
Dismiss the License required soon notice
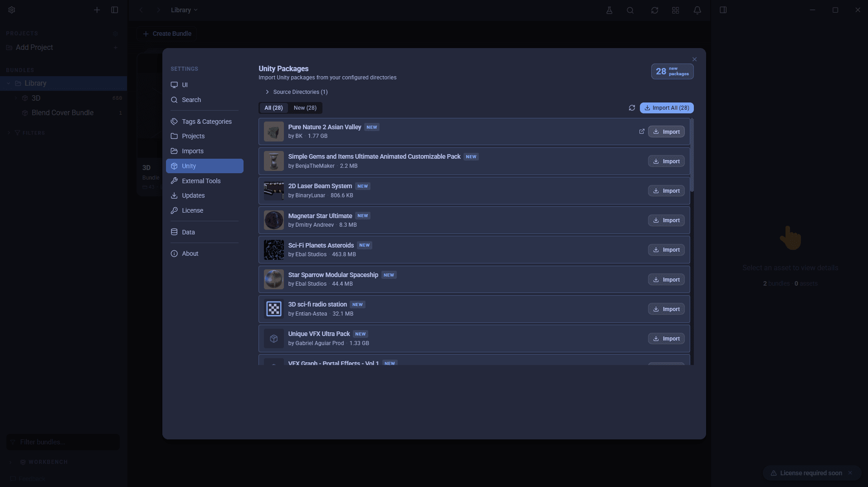[850, 473]
